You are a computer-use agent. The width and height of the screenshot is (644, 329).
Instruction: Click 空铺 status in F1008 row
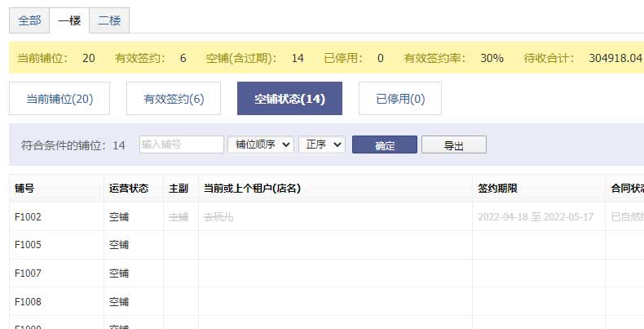(x=119, y=301)
